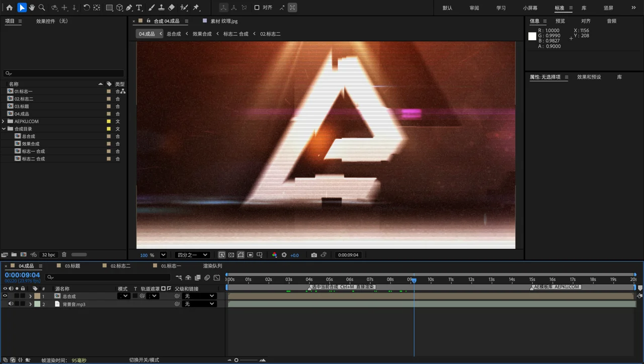The height and width of the screenshot is (364, 644).
Task: Open blend mode dropdown for 总合成 layer
Action: [123, 296]
